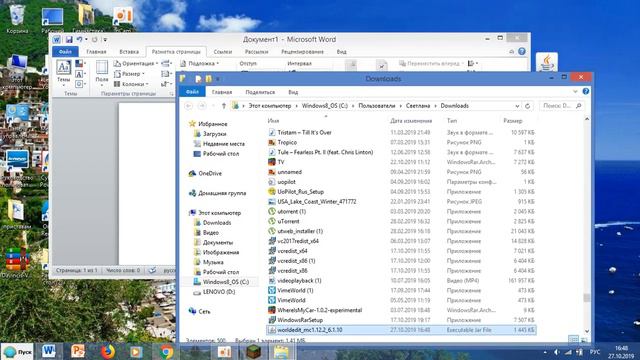Click the Word Save icon in quick access toolbar
The image size is (640, 360).
[x=69, y=40]
